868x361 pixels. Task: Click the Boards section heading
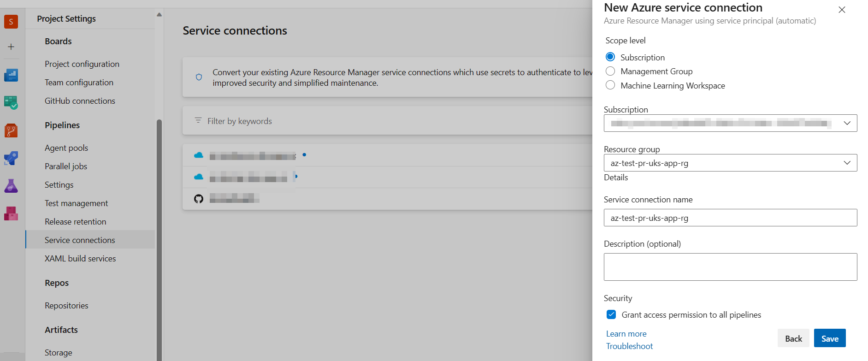[x=58, y=41]
